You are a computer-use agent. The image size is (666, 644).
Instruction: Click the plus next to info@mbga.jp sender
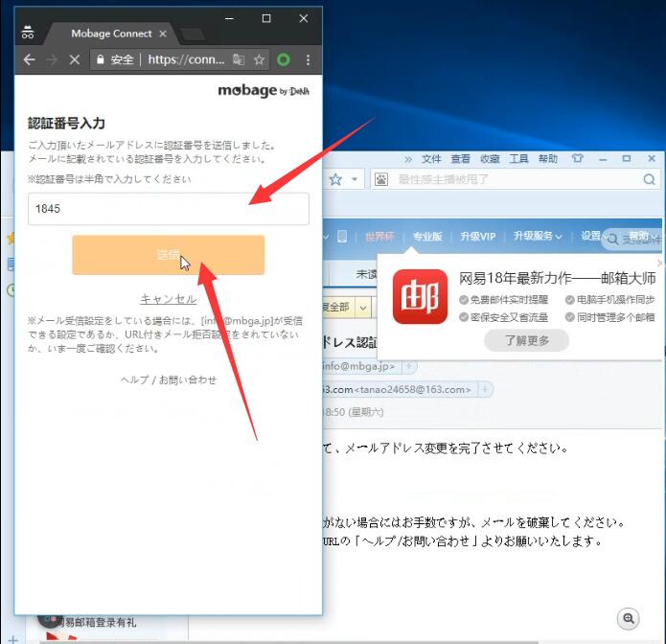(x=409, y=366)
